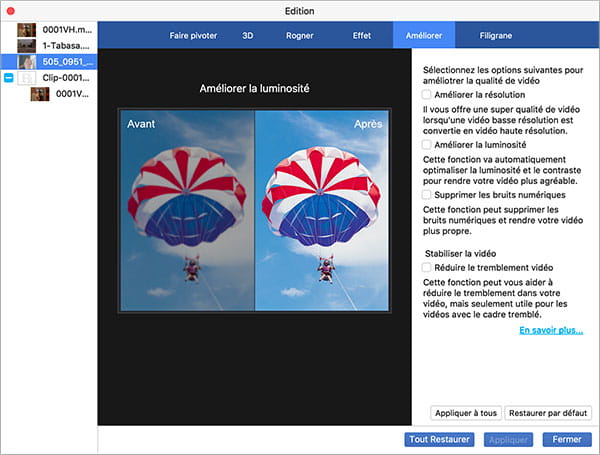Screen dimensions: 600x455
Task: Go to the Effet tab
Action: pyautogui.click(x=361, y=35)
